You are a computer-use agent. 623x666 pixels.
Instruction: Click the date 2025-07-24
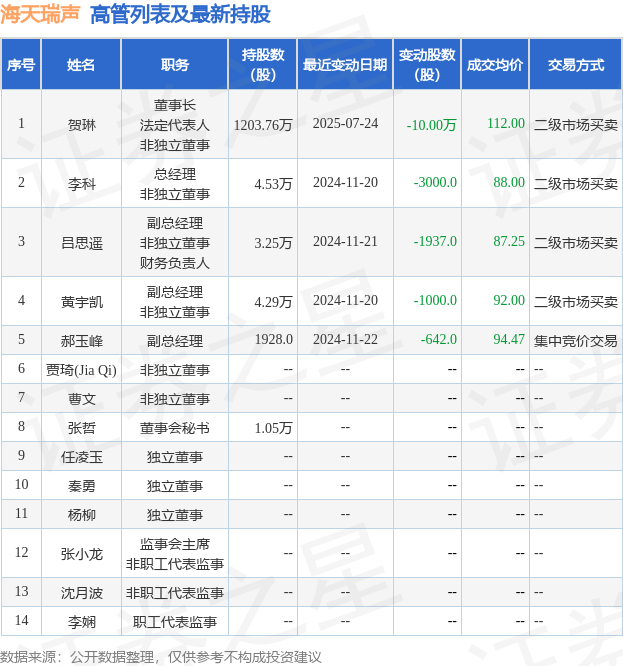click(x=345, y=123)
